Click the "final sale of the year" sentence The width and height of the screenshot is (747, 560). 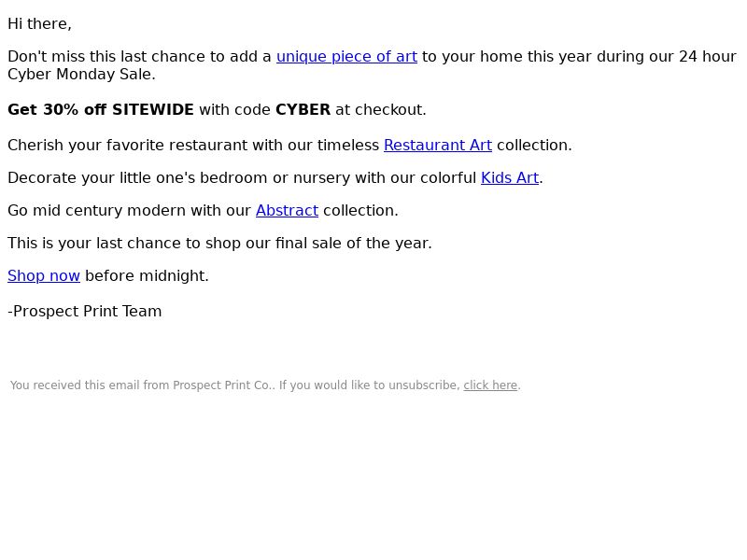point(219,244)
